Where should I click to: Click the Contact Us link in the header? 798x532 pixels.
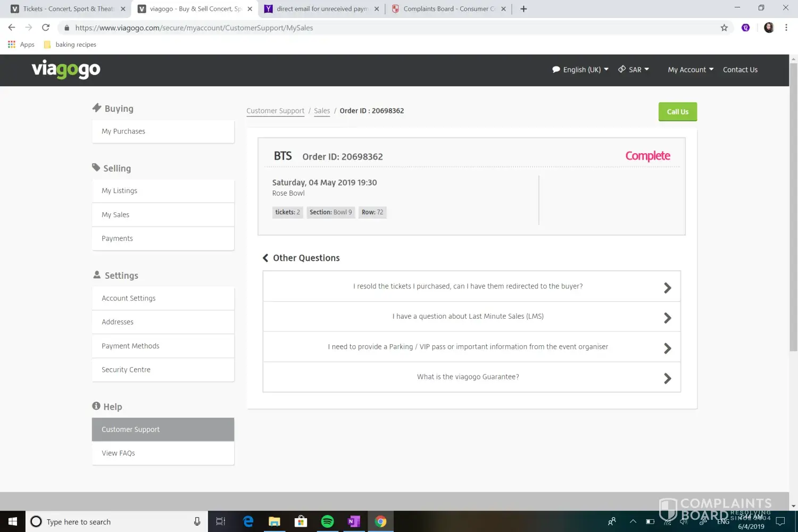[x=740, y=70]
